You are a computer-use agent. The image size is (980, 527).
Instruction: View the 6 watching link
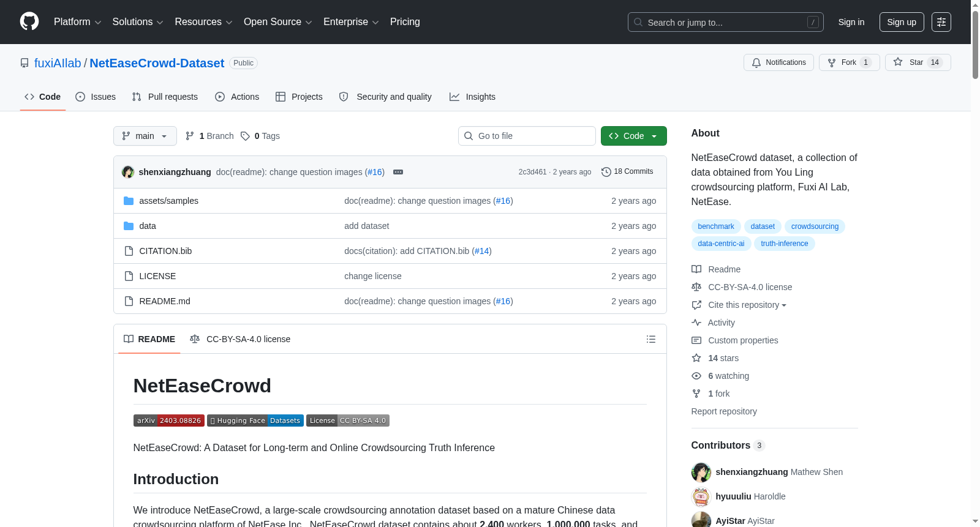pos(720,376)
